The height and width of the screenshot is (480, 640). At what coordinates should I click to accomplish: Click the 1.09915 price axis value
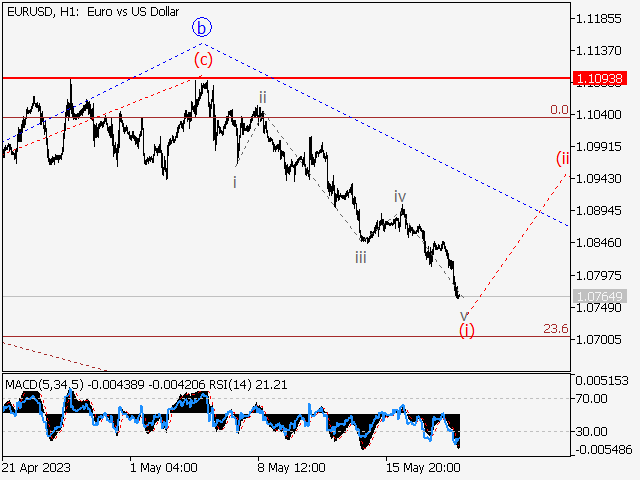coord(598,147)
